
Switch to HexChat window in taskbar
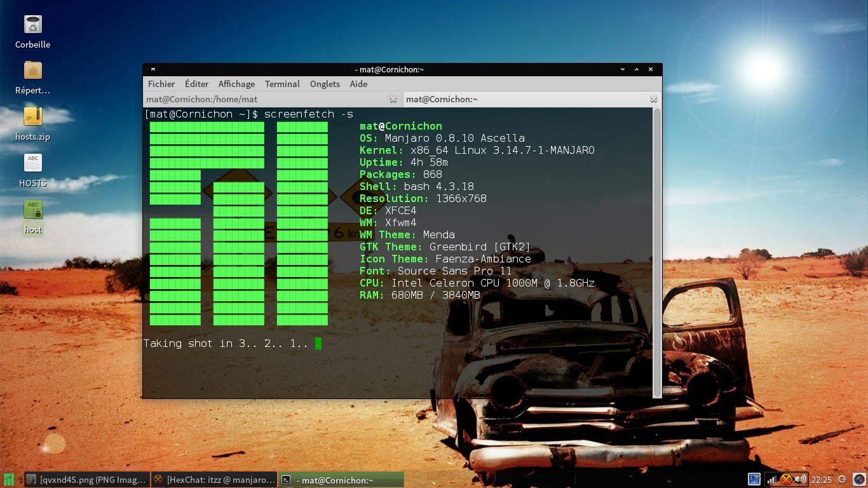point(215,480)
